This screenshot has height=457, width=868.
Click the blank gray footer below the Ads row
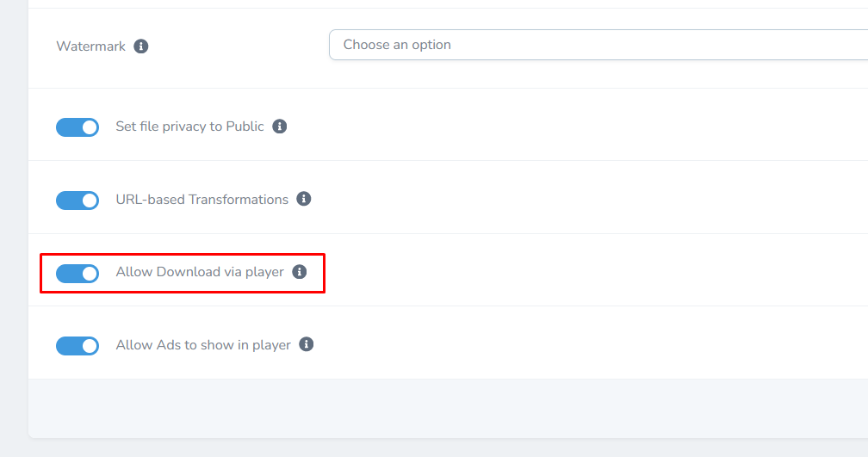pyautogui.click(x=448, y=408)
